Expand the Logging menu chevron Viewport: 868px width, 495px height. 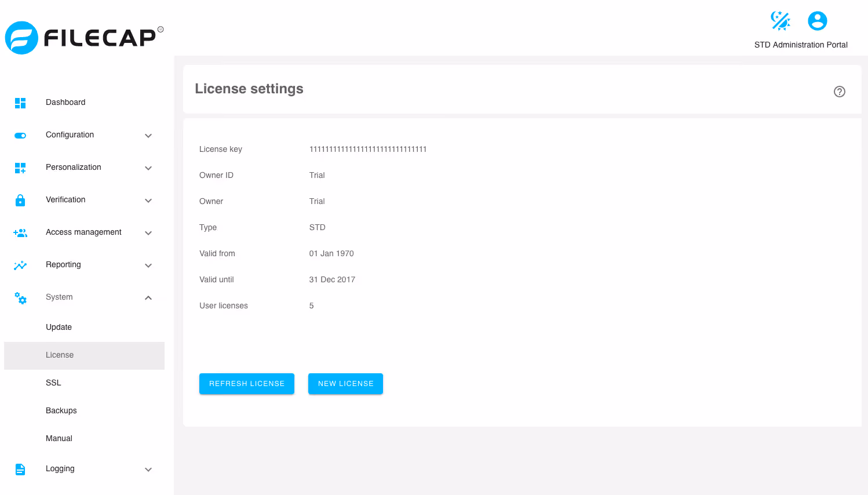[x=148, y=469]
